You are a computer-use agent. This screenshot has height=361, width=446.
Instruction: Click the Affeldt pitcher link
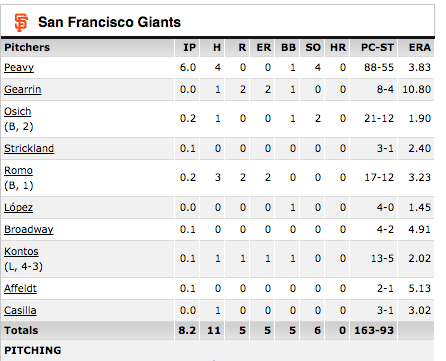tap(20, 288)
